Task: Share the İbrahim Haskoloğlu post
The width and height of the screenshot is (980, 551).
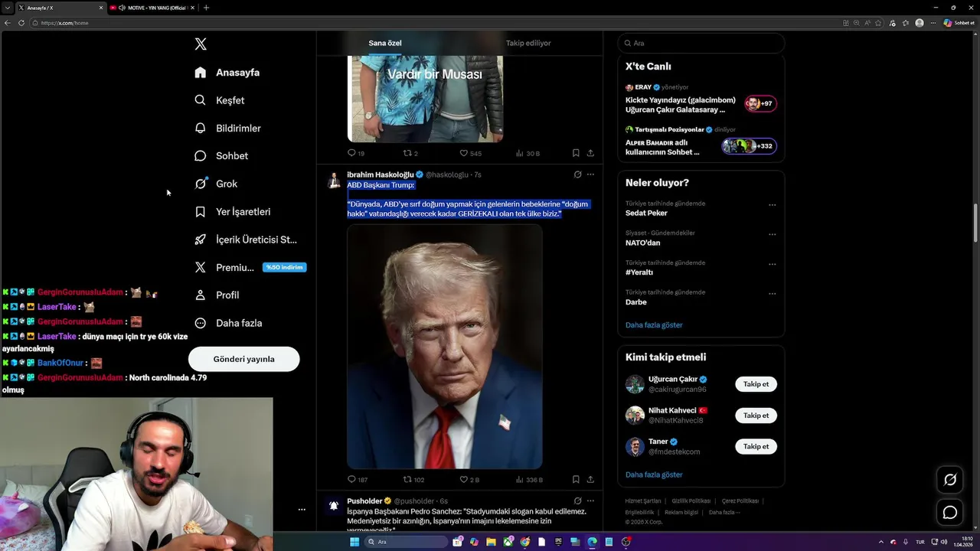Action: point(590,480)
